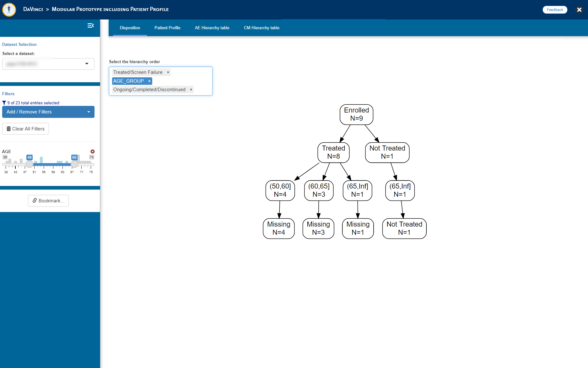Click the Bookmark button
The width and height of the screenshot is (588, 368).
click(x=48, y=201)
